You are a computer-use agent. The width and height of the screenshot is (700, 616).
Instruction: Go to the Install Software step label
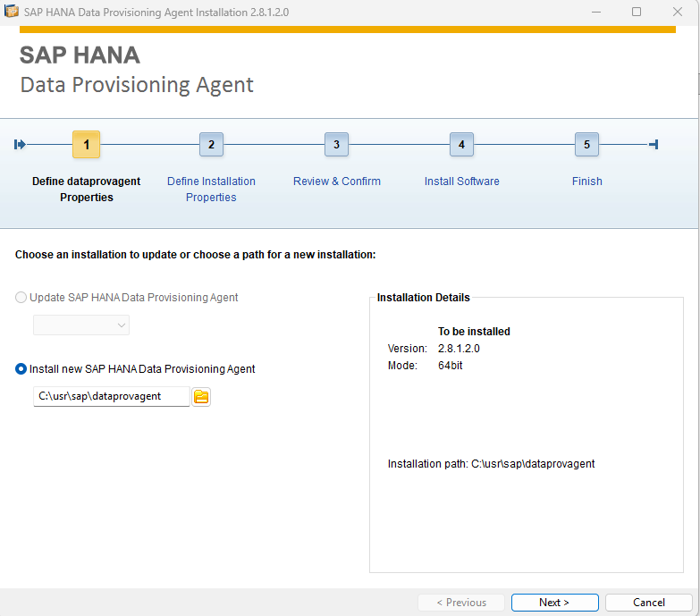pos(461,181)
